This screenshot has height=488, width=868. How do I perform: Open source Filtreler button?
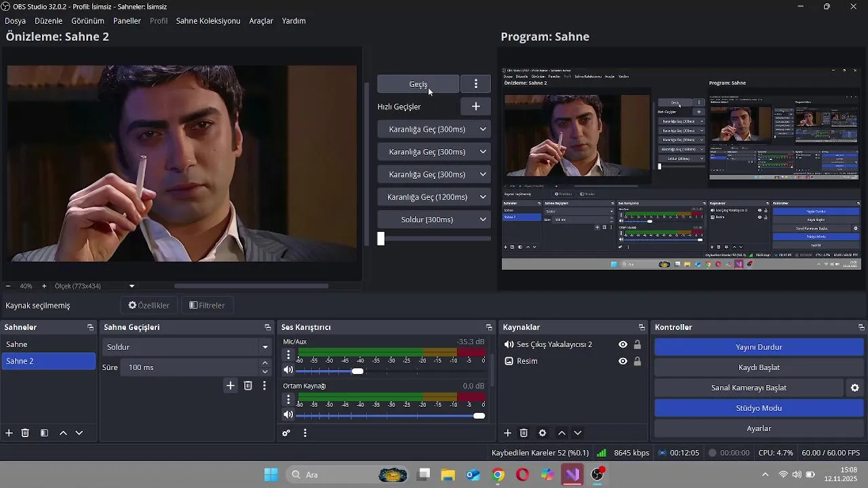tap(207, 306)
